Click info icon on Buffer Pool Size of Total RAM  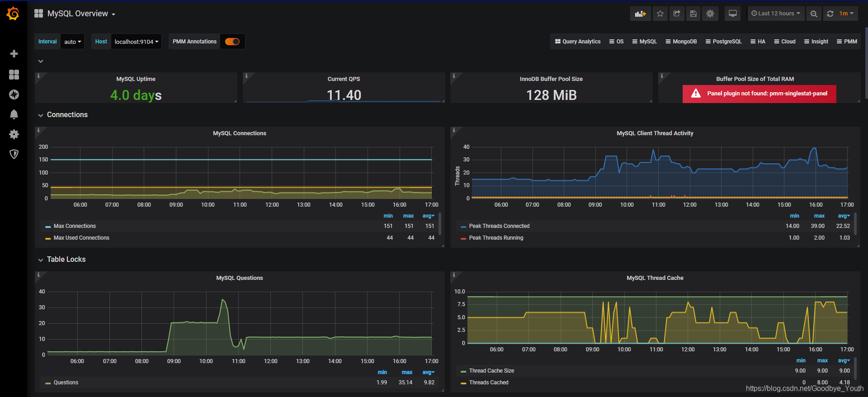click(x=662, y=76)
